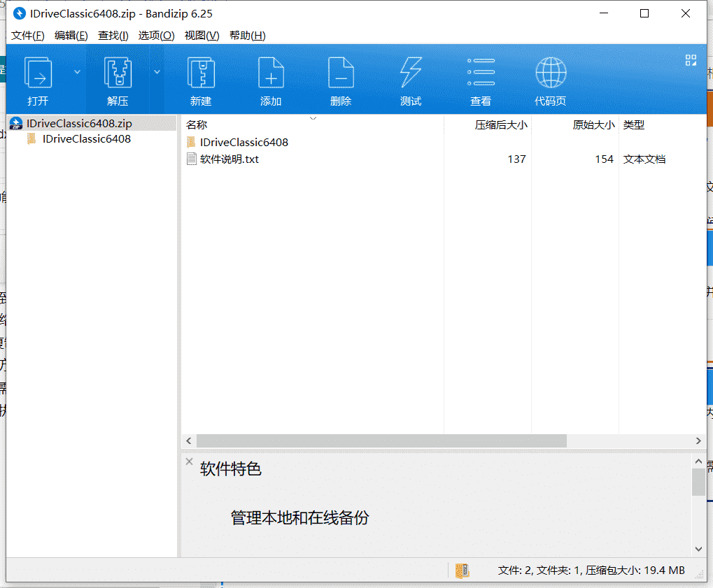This screenshot has height=588, width=713.
Task: Click the archive icon in status bar
Action: (x=462, y=571)
